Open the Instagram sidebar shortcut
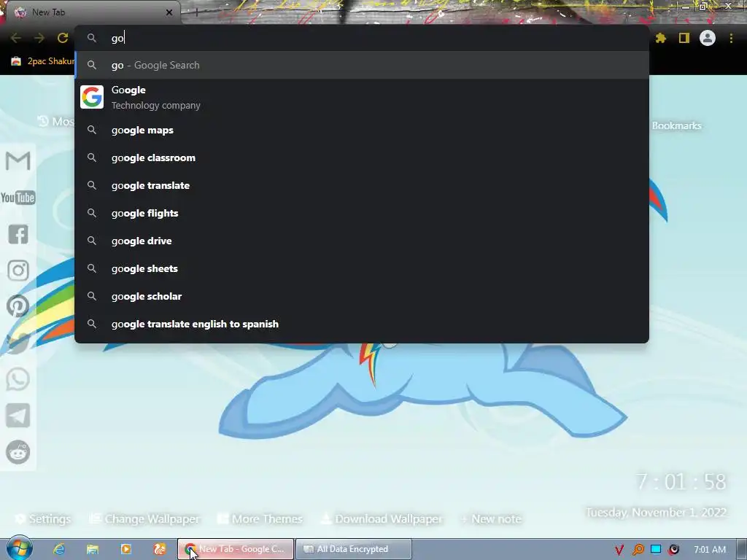 tap(18, 271)
